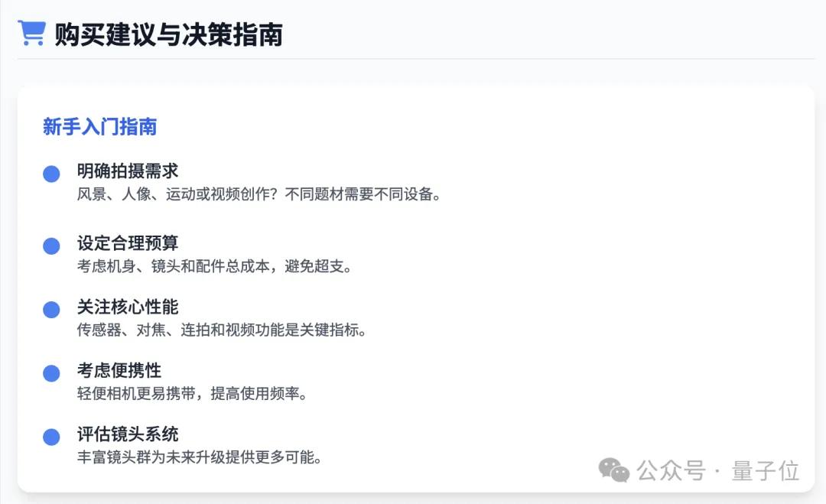Click the bullet dot beside 关注核心性能

(51, 310)
